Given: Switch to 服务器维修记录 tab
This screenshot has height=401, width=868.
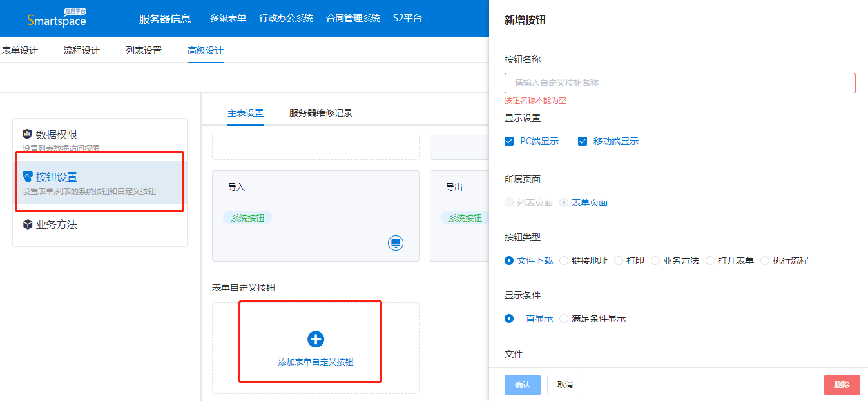Looking at the screenshot, I should click(x=321, y=113).
